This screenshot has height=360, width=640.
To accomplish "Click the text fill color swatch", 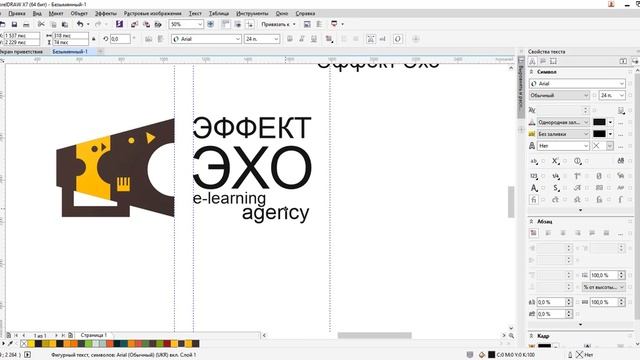I will [x=599, y=122].
